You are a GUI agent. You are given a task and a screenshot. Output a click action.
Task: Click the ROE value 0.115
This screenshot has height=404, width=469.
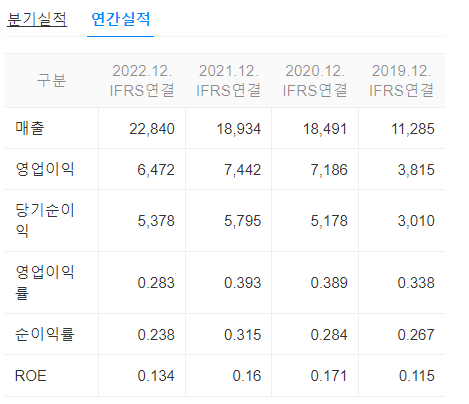point(417,376)
